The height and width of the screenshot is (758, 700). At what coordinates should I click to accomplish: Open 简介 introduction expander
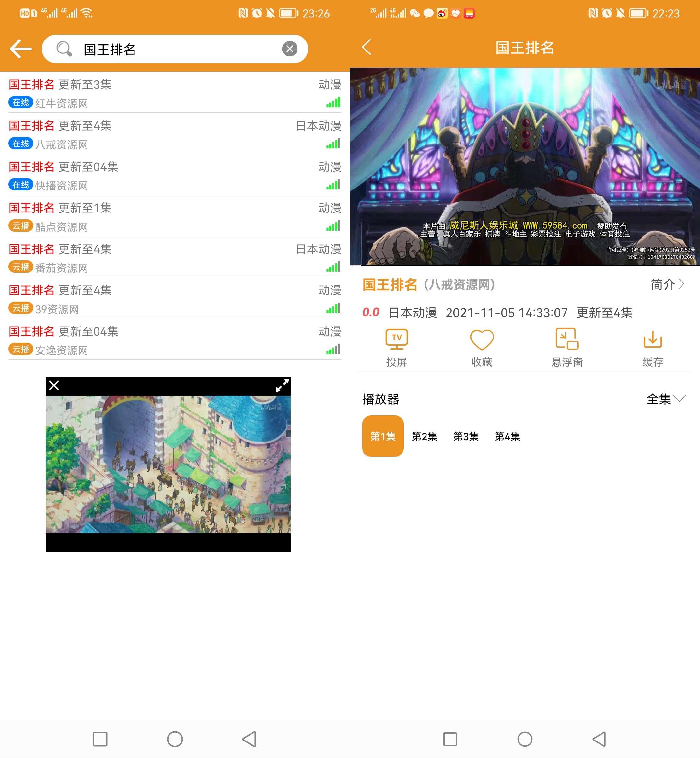point(668,284)
